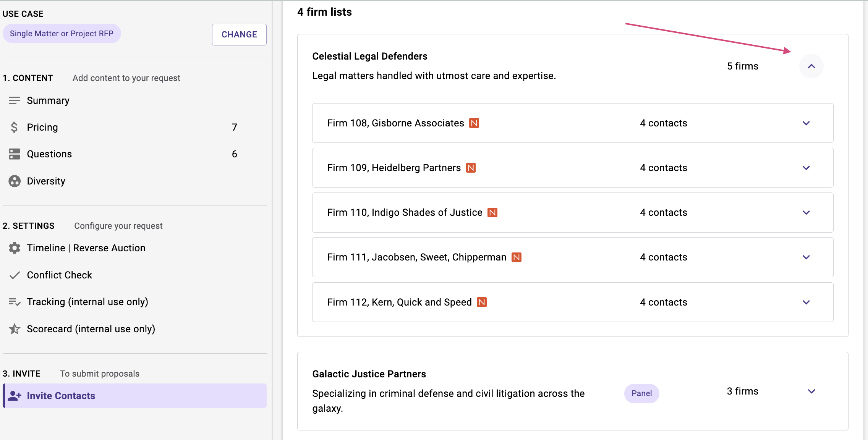Click the Celestial Legal Defenders title
Viewport: 868px width, 440px height.
click(x=369, y=56)
